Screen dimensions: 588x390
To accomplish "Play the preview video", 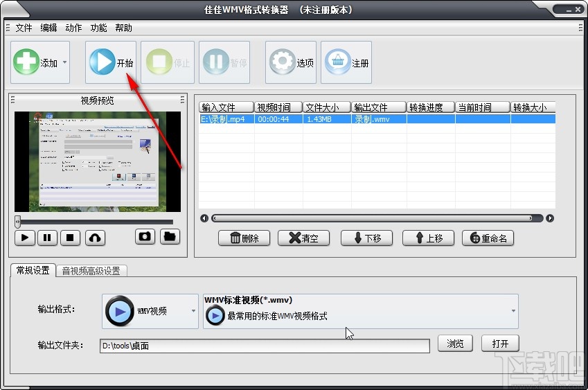I will pos(25,238).
